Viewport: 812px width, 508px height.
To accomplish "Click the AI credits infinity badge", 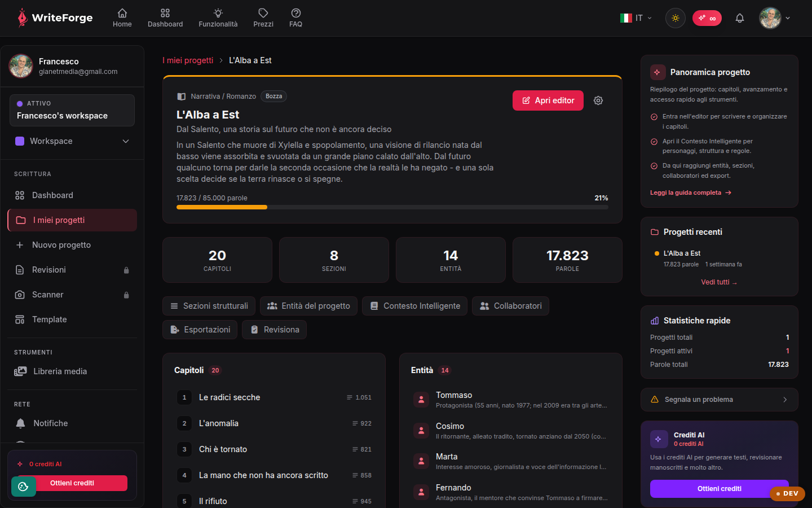I will coord(707,18).
